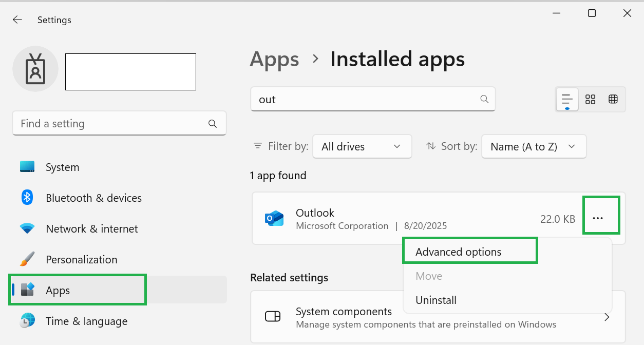Open Time & language settings
Image resolution: width=644 pixels, height=345 pixels.
click(x=119, y=321)
